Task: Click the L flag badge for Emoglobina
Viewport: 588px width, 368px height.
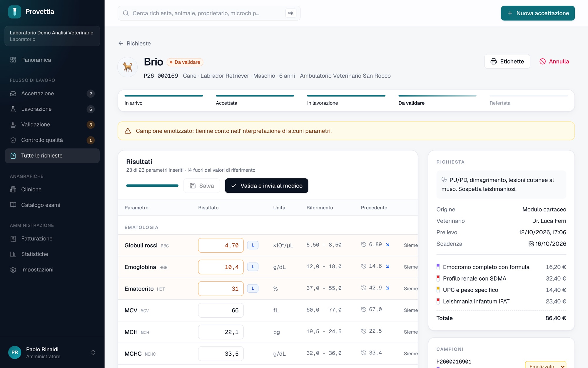Action: click(x=253, y=267)
